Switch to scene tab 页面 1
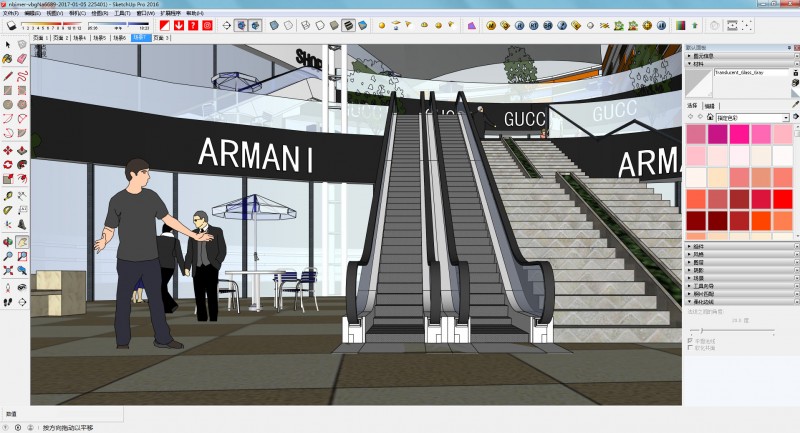Image resolution: width=800 pixels, height=433 pixels. pos(40,38)
